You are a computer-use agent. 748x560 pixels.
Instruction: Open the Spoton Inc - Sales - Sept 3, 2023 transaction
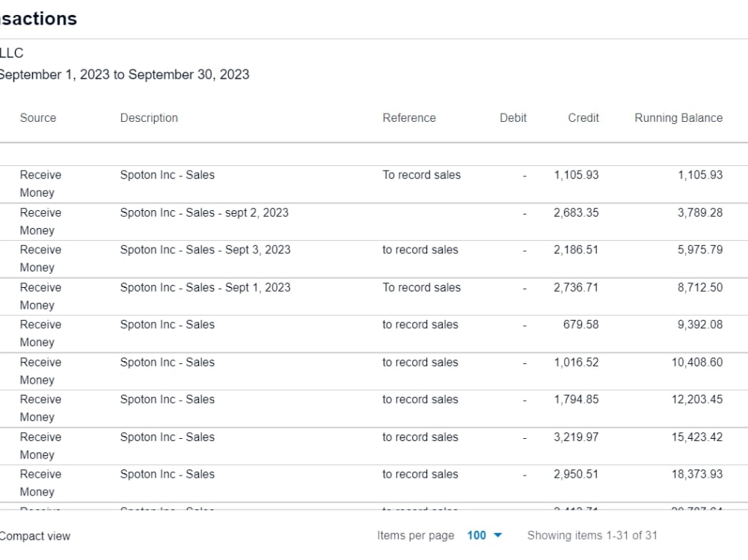[205, 250]
